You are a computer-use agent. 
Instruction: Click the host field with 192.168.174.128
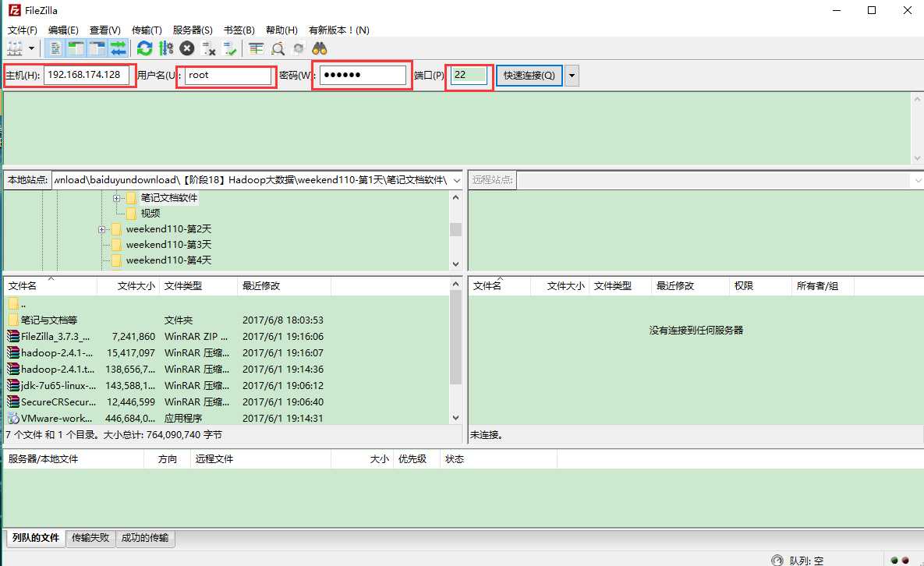coord(86,75)
